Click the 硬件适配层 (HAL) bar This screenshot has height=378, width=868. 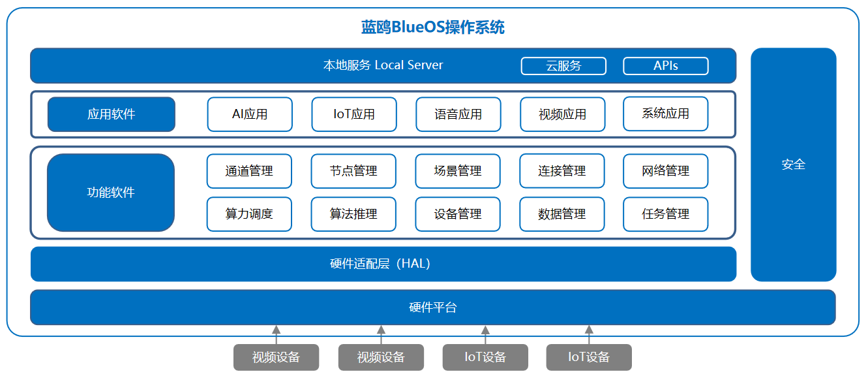click(383, 264)
